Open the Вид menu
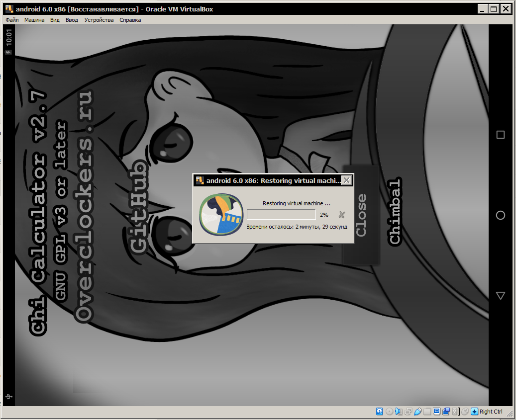 coord(55,20)
